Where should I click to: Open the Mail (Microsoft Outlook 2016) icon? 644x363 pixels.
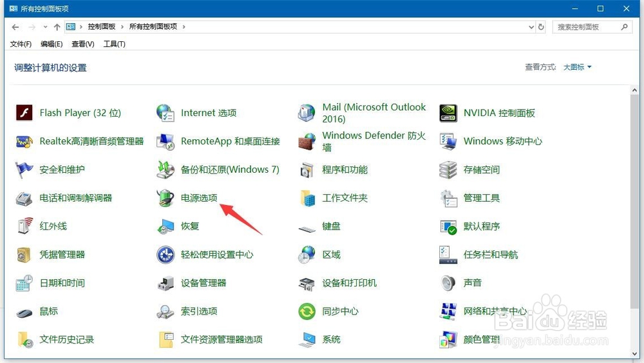click(307, 113)
